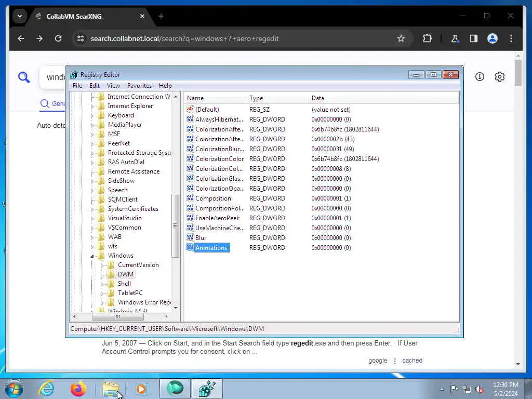Click the taskbar clock showing 12:30 PM
532x399 pixels.
coord(506,389)
